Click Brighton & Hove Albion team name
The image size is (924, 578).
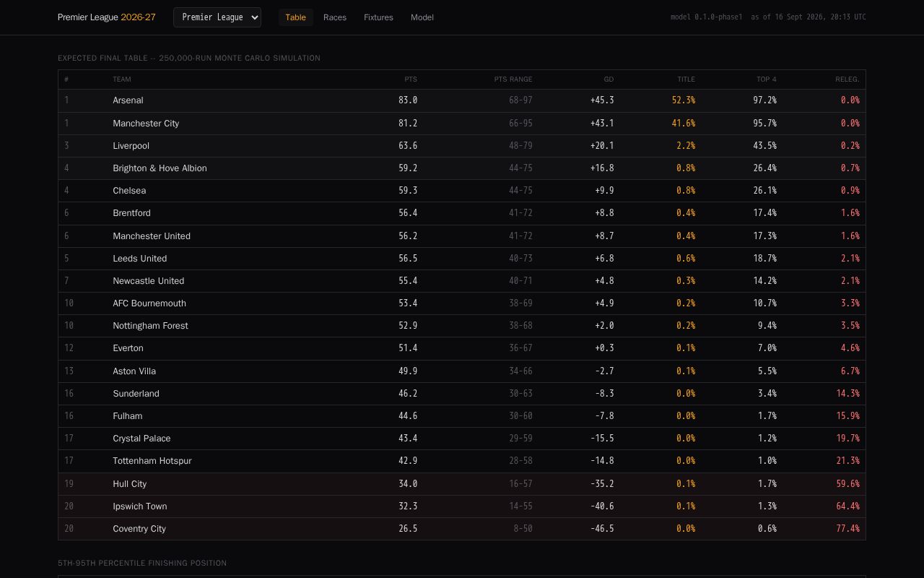point(160,168)
